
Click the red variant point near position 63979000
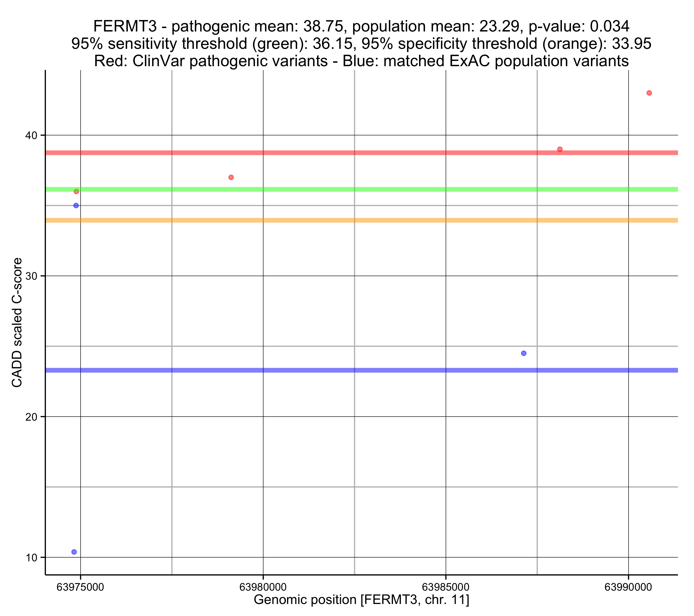click(x=231, y=177)
